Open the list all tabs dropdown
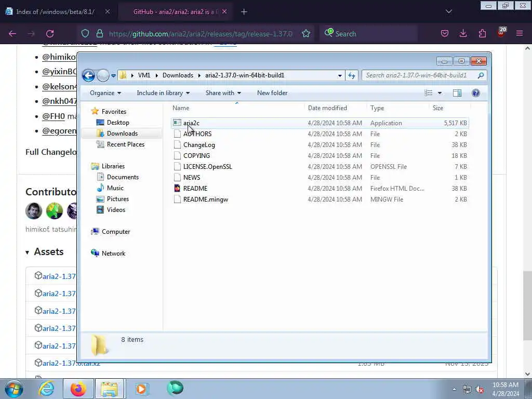This screenshot has width=532, height=399. click(449, 12)
